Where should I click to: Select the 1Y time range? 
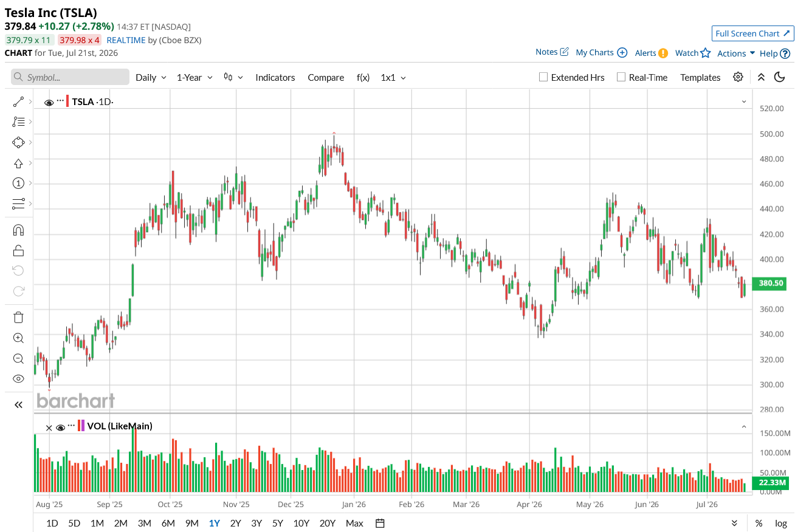214,523
